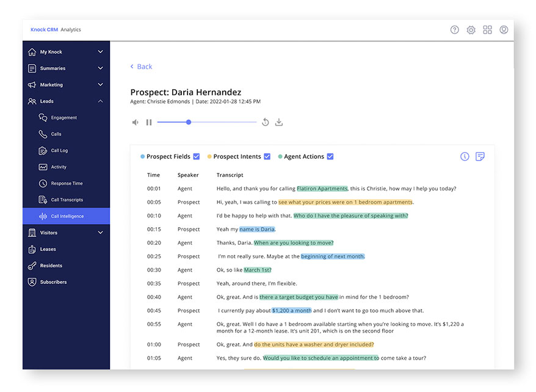Click the Leads people icon
This screenshot has height=392, width=536.
click(x=32, y=101)
